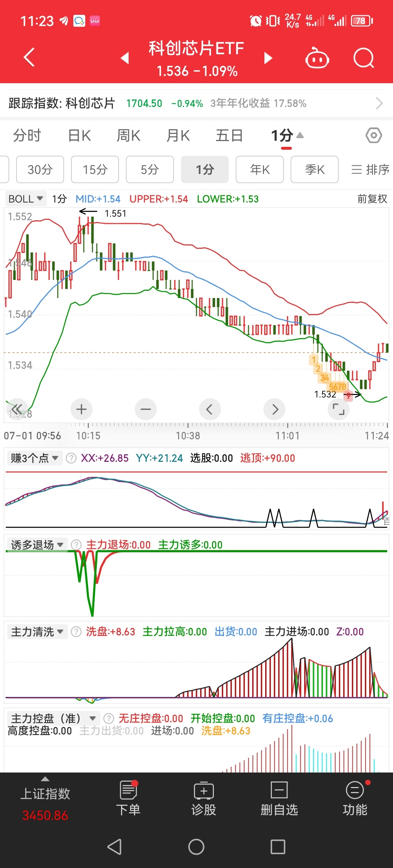Viewport: 393px width, 868px height.
Task: Open help for 主力清洗 indicator
Action: click(x=76, y=632)
